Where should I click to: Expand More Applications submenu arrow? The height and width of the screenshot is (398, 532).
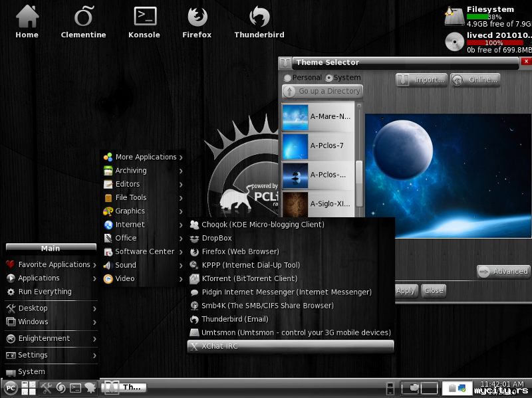pyautogui.click(x=181, y=157)
